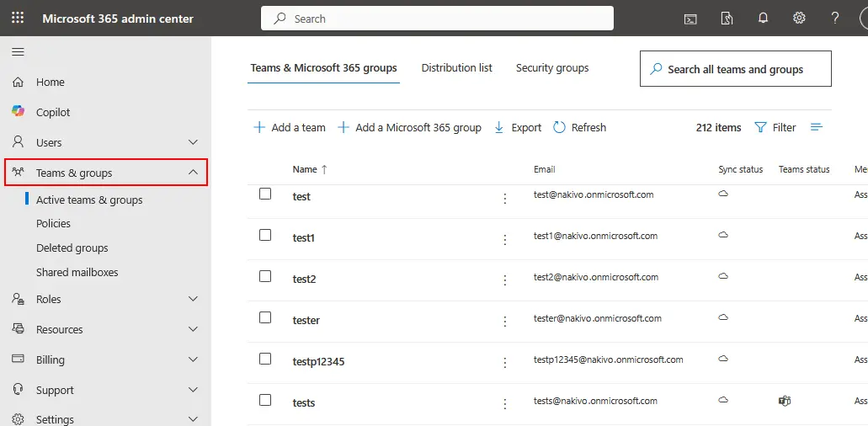This screenshot has width=868, height=426.
Task: Click the Settings gear in sidebar
Action: point(18,418)
